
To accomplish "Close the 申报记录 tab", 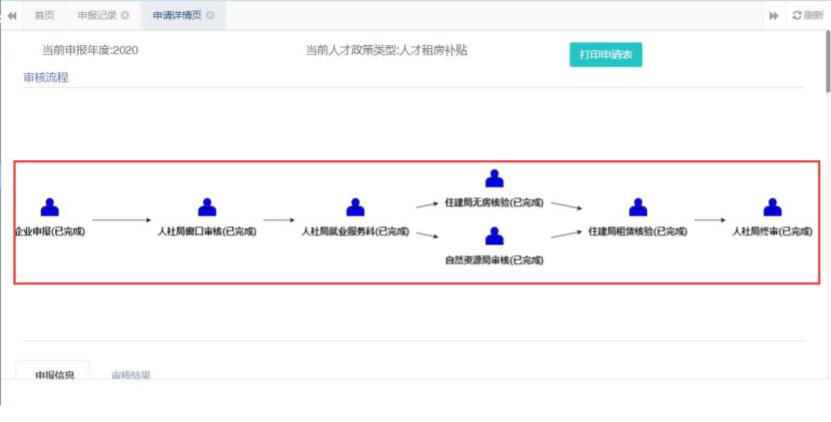I will pyautogui.click(x=125, y=16).
